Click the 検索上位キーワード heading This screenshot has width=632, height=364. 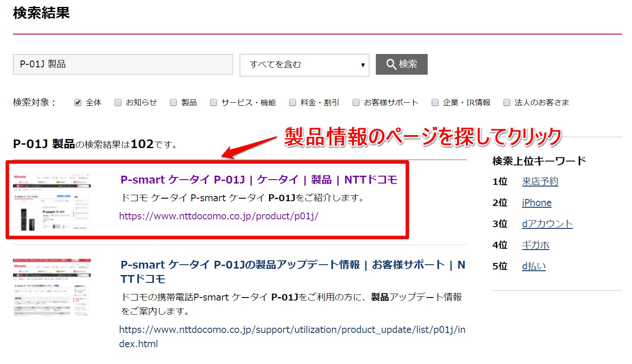[x=539, y=161]
